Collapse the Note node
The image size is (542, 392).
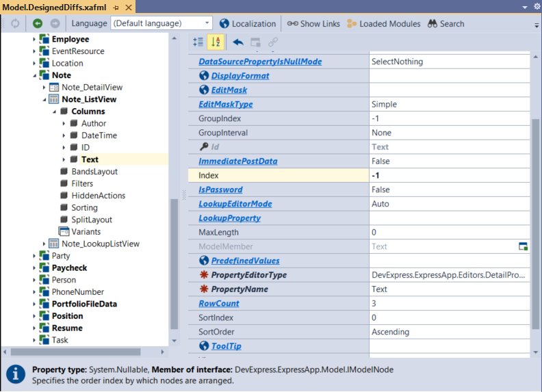point(34,75)
